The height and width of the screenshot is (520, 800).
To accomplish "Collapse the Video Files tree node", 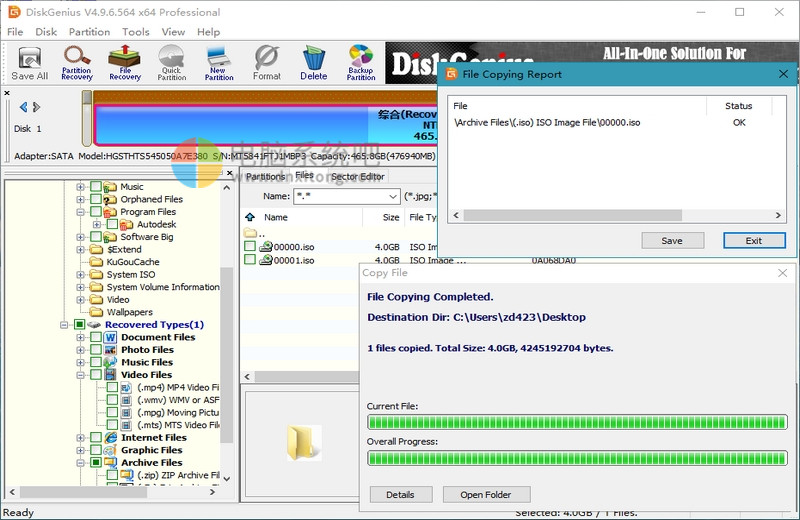I will tap(80, 375).
